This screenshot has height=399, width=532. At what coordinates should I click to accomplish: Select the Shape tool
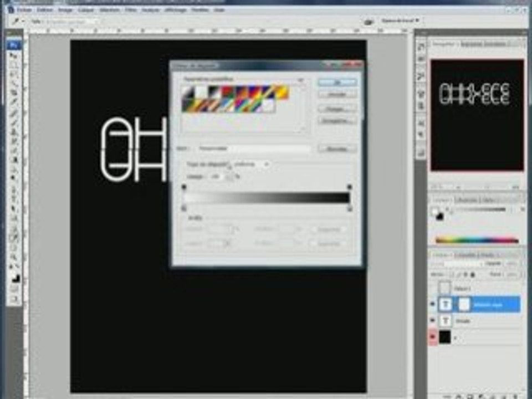pyautogui.click(x=14, y=217)
